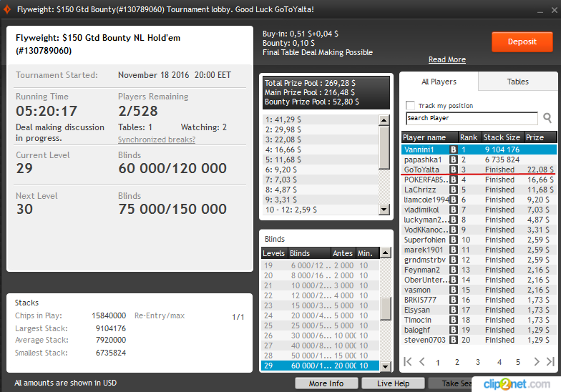
Task: Go to first page of players list
Action: pyautogui.click(x=408, y=362)
